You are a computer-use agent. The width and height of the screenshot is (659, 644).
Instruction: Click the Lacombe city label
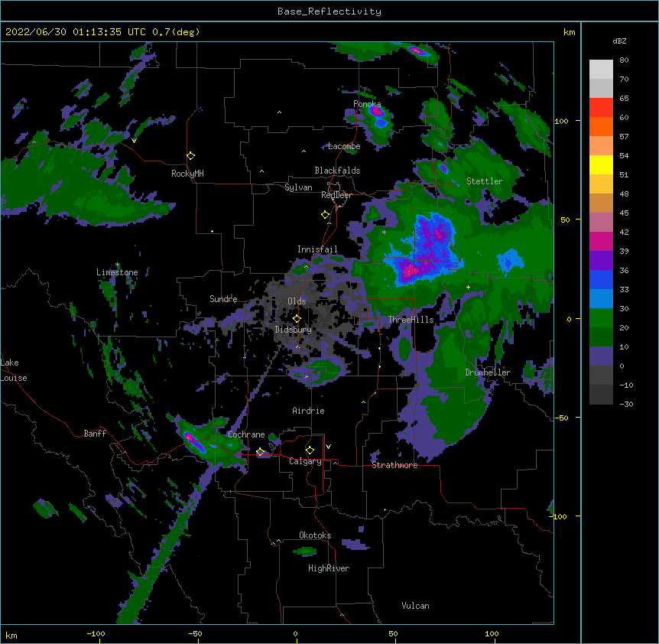[344, 146]
